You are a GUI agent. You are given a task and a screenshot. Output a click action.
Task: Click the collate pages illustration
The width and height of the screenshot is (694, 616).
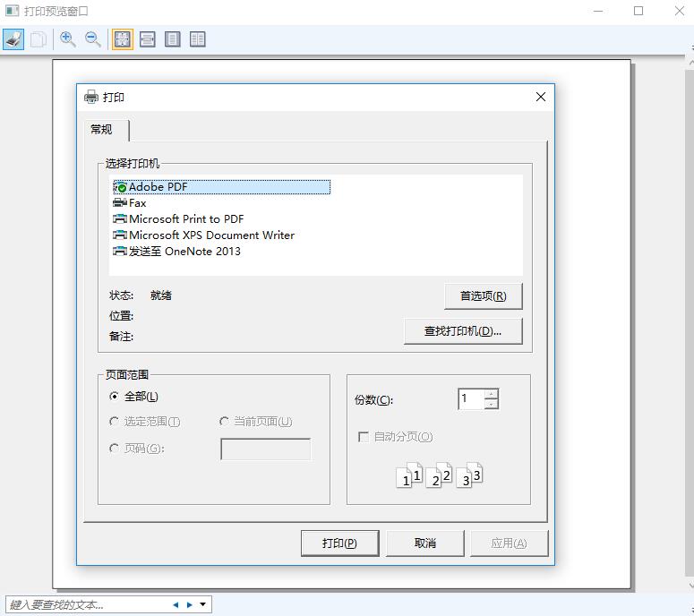439,475
